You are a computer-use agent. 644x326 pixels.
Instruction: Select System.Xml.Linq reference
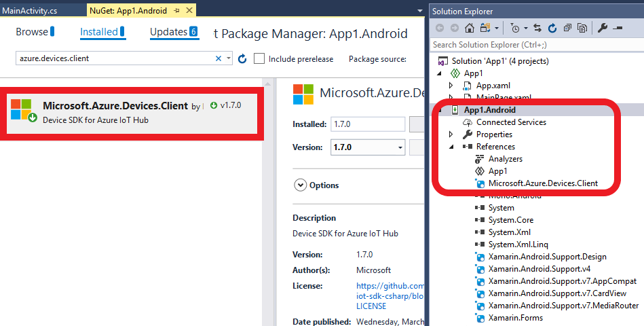coord(518,244)
